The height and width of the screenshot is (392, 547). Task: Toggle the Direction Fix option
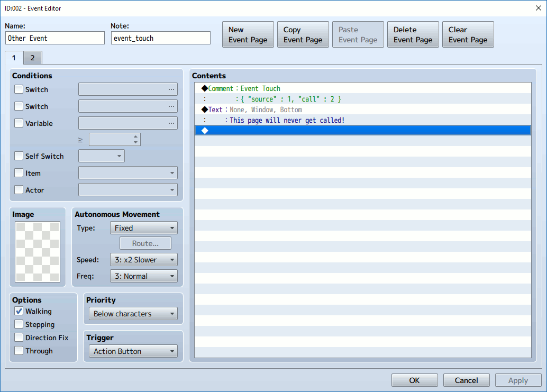click(19, 338)
